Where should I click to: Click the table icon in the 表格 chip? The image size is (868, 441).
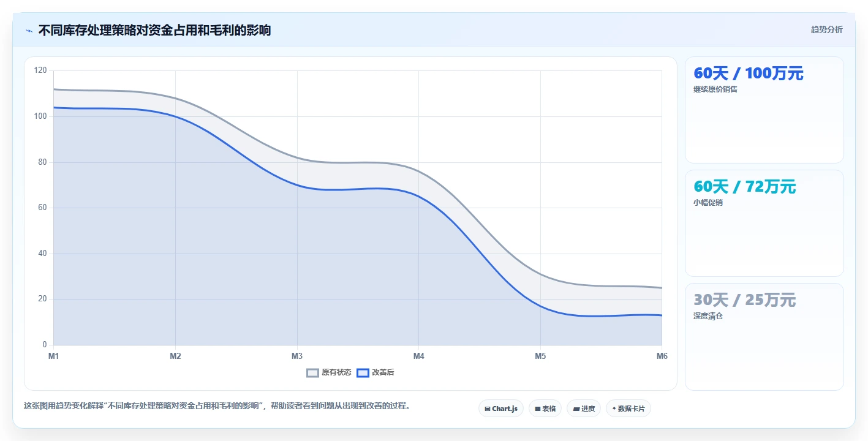[x=537, y=409]
